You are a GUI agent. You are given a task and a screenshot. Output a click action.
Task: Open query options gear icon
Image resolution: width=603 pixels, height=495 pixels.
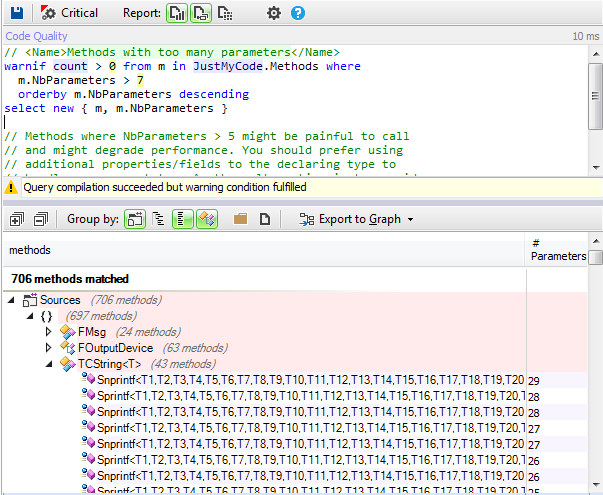point(274,13)
